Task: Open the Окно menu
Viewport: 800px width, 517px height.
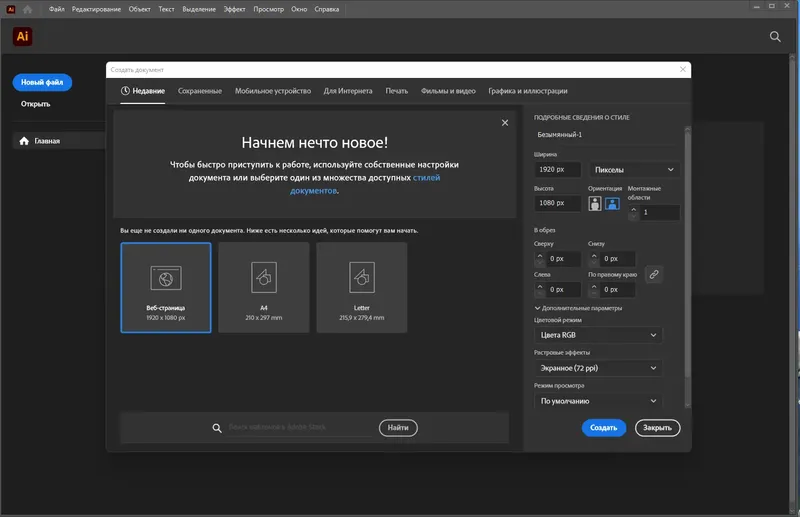Action: (x=299, y=9)
